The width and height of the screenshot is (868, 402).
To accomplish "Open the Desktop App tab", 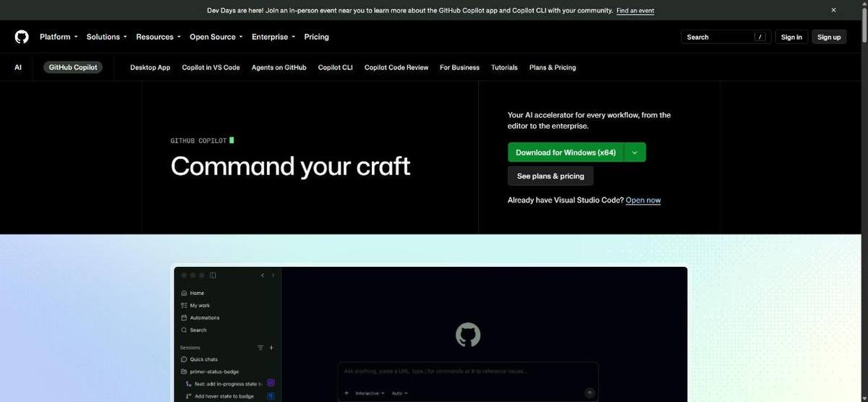I will click(x=150, y=67).
